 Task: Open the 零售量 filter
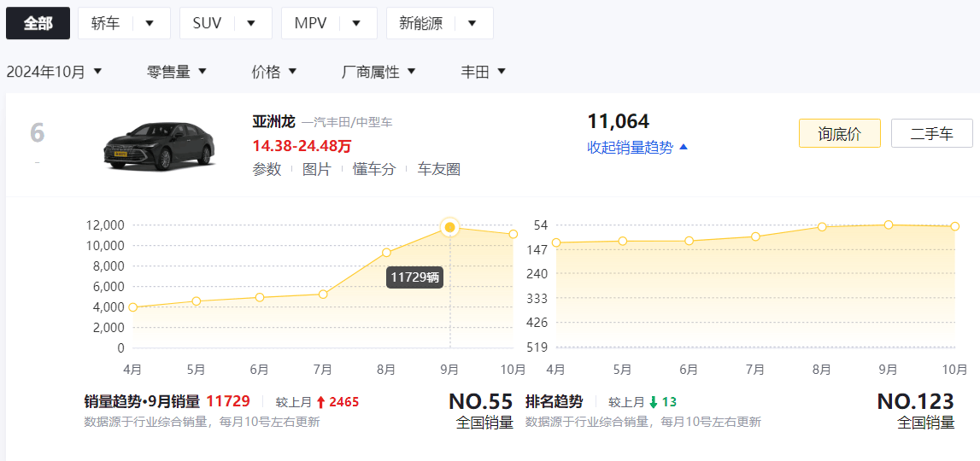click(x=177, y=72)
